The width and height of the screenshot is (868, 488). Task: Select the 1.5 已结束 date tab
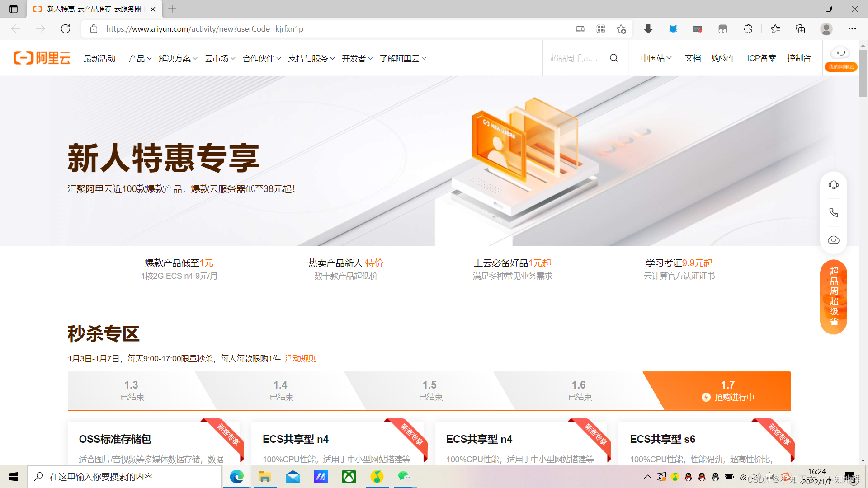(x=429, y=391)
